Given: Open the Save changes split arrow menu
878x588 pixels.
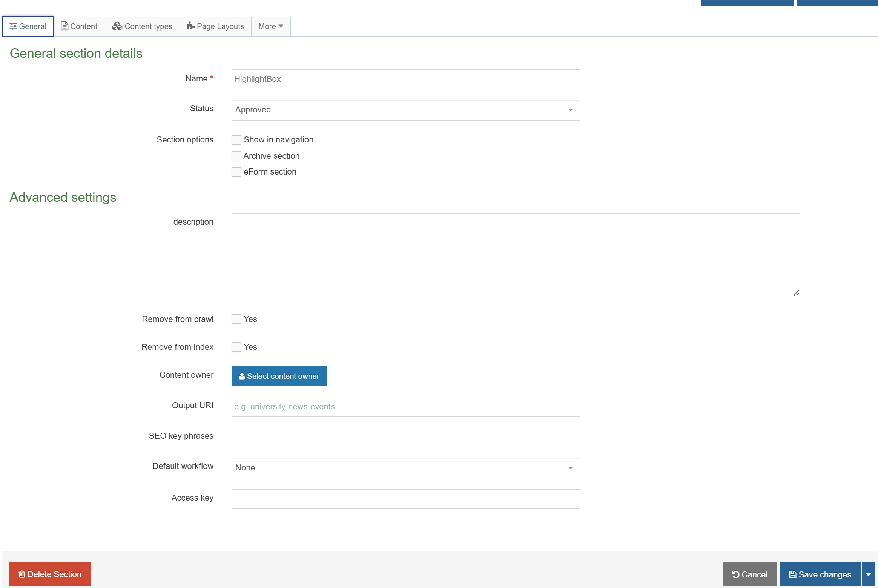Looking at the screenshot, I should (x=868, y=574).
